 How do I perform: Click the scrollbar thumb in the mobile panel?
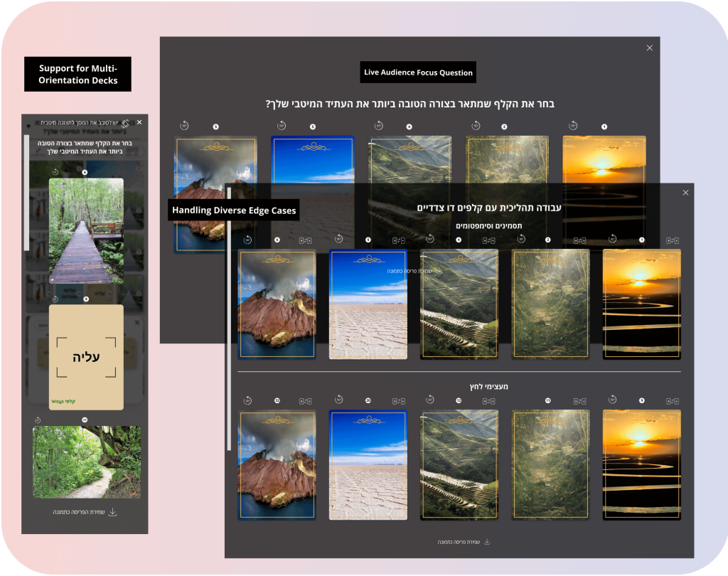[x=26, y=193]
